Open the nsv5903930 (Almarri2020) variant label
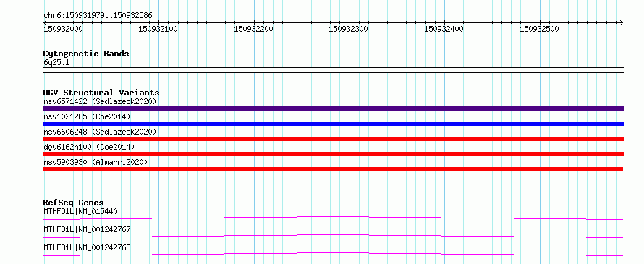The image size is (644, 264). (96, 162)
